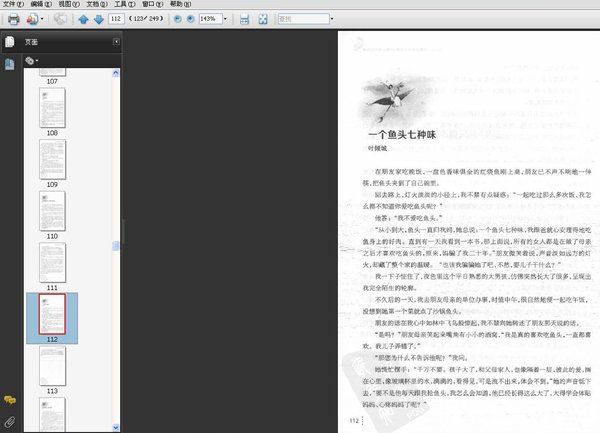Go to previous page with up arrow
The image size is (600, 433).
click(83, 19)
